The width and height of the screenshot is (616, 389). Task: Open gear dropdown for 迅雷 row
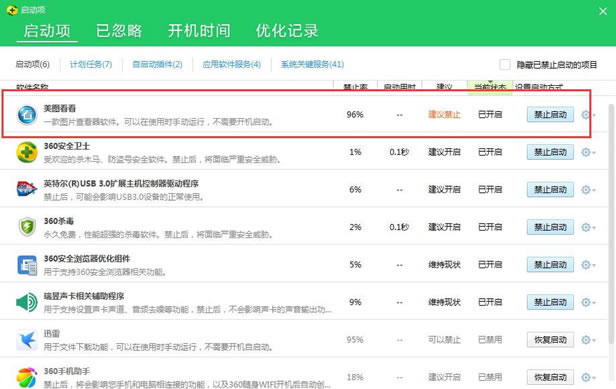(x=588, y=340)
